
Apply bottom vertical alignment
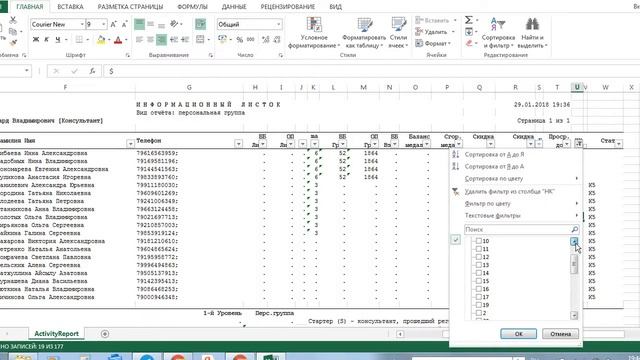[162, 24]
